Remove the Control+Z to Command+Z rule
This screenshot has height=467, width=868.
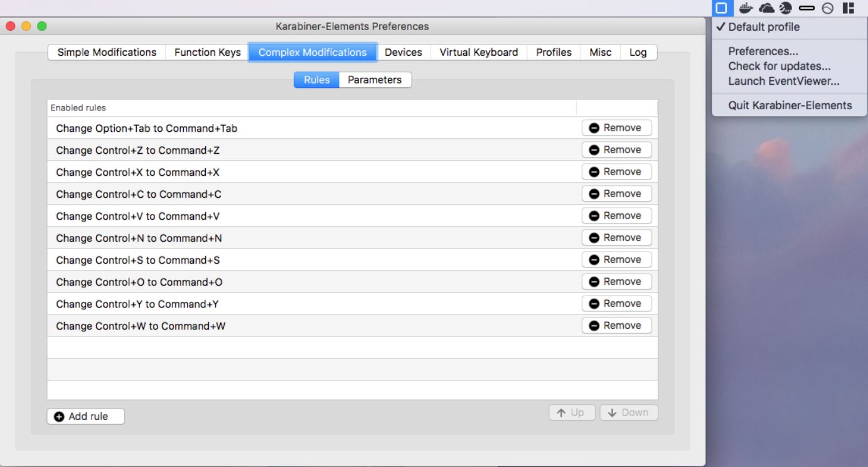[616, 150]
